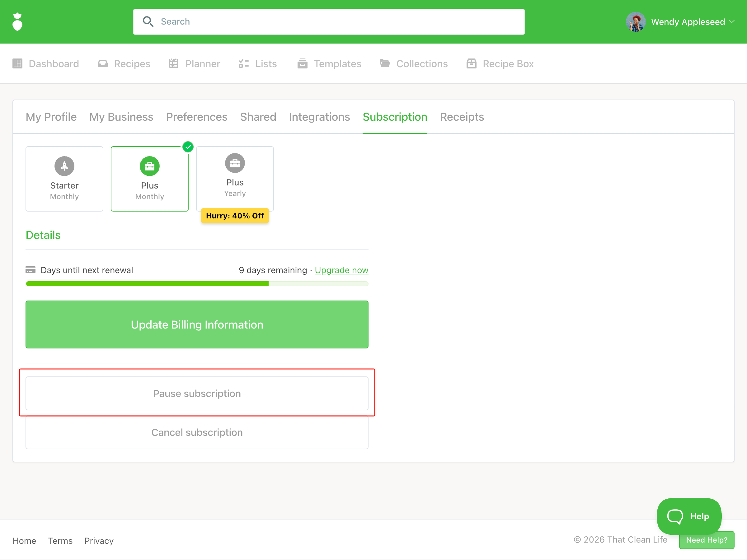Select the Plus Monthly plan card
The image size is (747, 560).
(x=150, y=179)
